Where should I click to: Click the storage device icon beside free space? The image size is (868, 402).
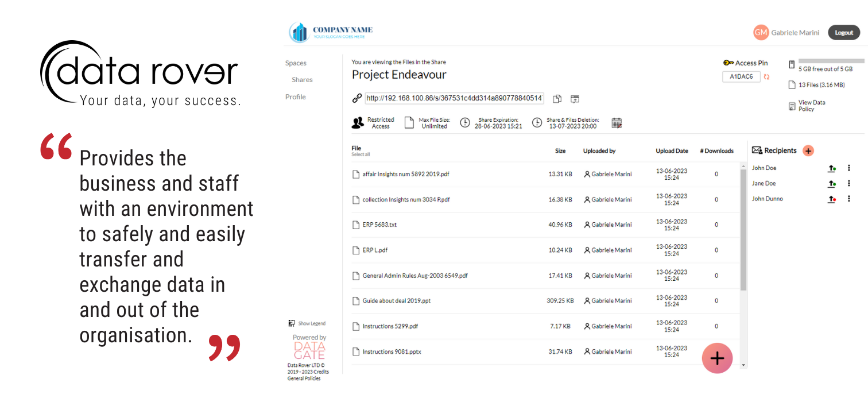(792, 64)
